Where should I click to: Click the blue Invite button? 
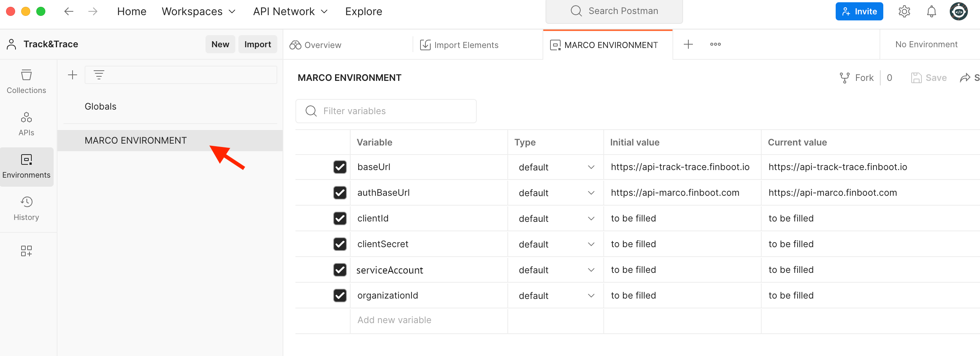point(859,11)
